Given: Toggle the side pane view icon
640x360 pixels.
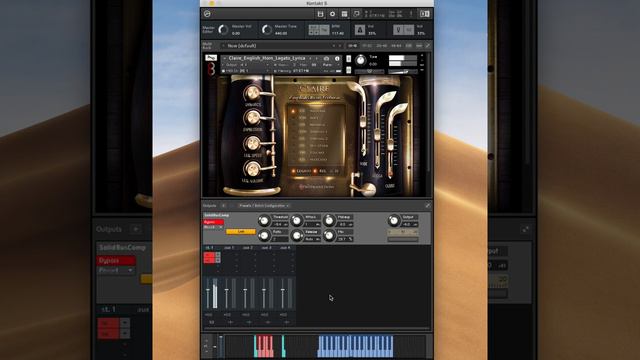Looking at the screenshot, I should pyautogui.click(x=424, y=14).
